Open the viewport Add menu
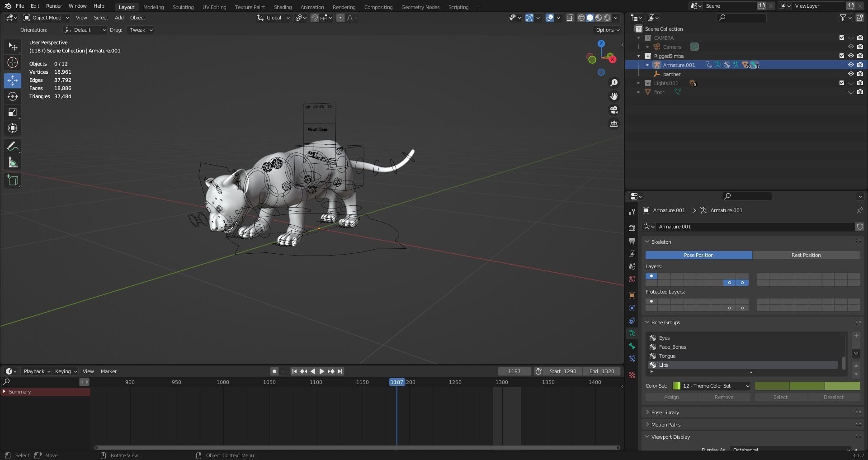Image resolution: width=868 pixels, height=460 pixels. click(119, 18)
